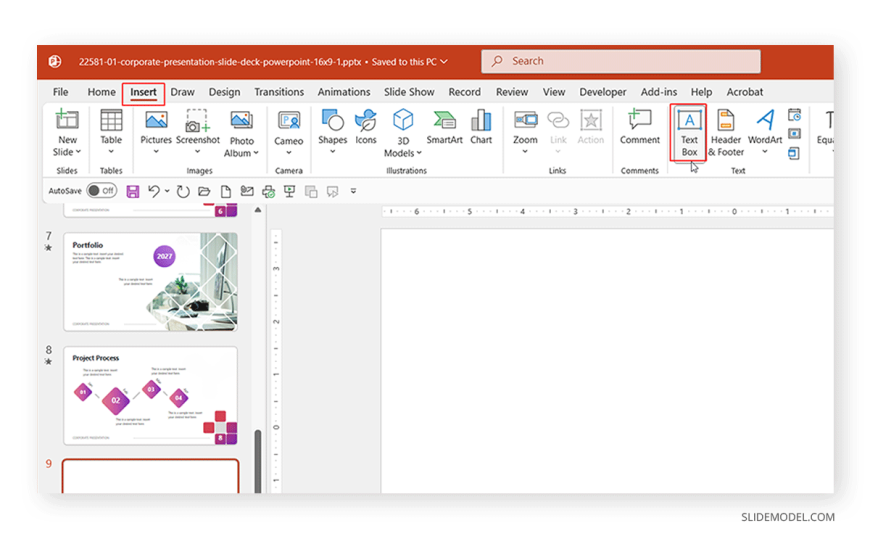Open the Developer tab
The width and height of the screenshot is (870, 539).
603,92
